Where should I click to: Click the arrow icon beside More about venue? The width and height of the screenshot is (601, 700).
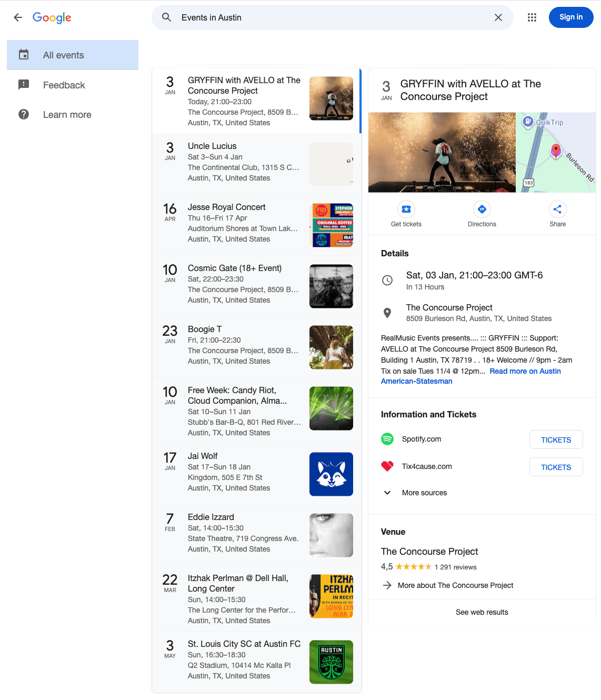[x=387, y=585]
